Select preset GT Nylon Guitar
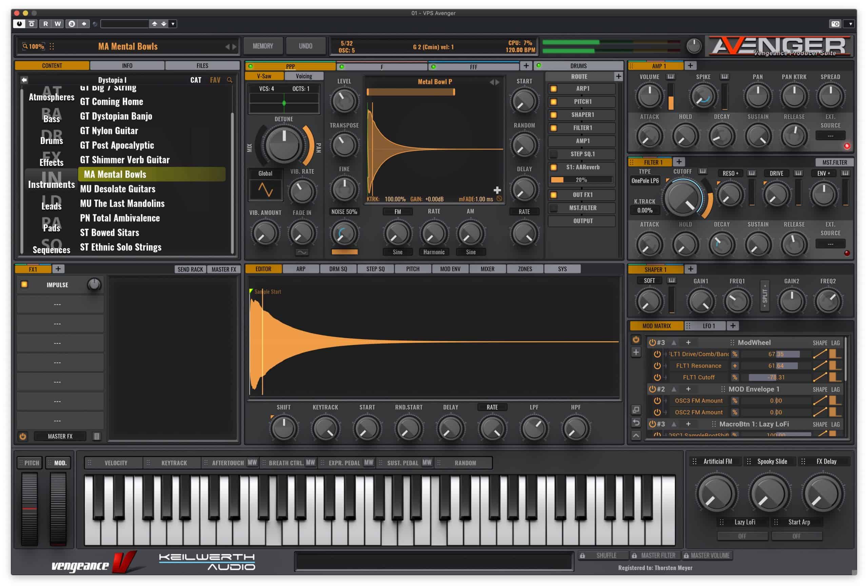 [109, 131]
